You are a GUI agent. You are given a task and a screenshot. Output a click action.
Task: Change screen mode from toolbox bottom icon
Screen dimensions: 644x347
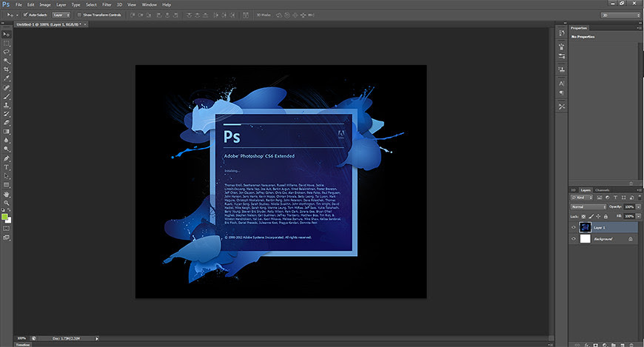click(x=6, y=237)
